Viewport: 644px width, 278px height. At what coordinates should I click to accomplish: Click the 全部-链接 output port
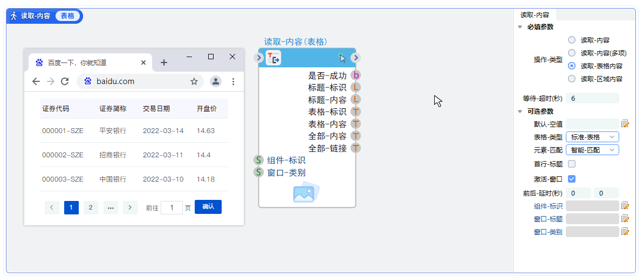tap(355, 148)
